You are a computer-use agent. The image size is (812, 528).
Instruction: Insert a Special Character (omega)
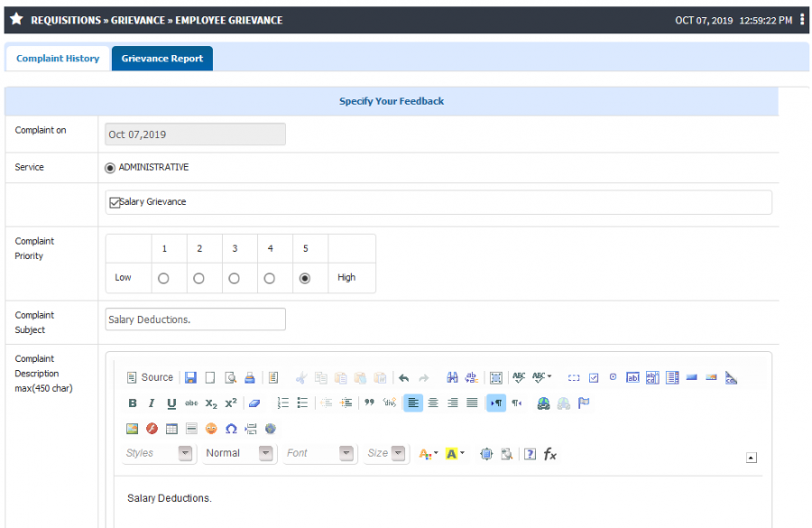point(231,429)
